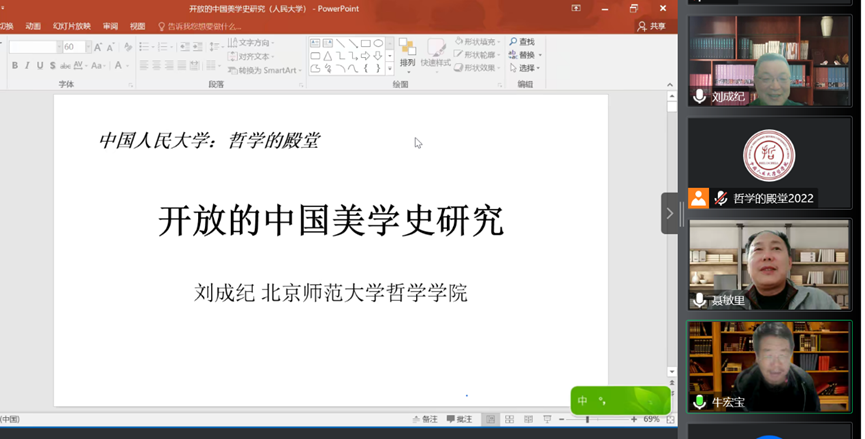Start slideshow from status bar icon
The height and width of the screenshot is (439, 865).
pyautogui.click(x=546, y=420)
